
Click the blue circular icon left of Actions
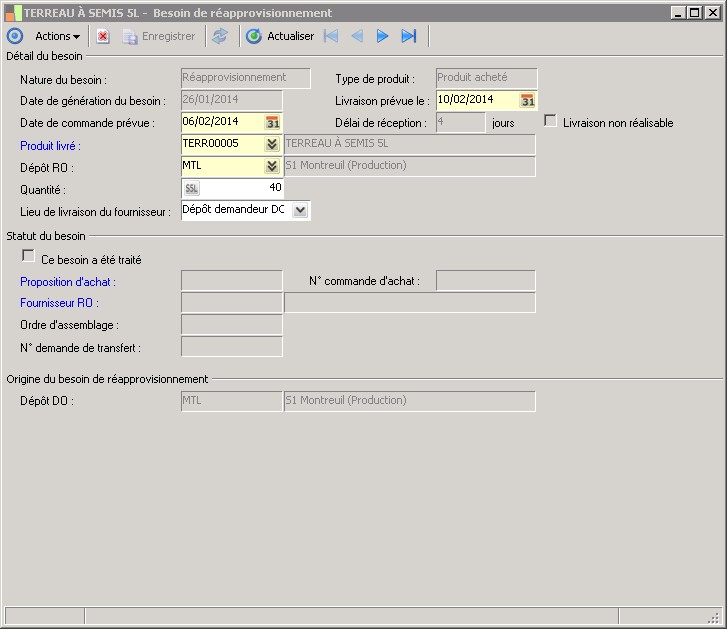(x=14, y=36)
